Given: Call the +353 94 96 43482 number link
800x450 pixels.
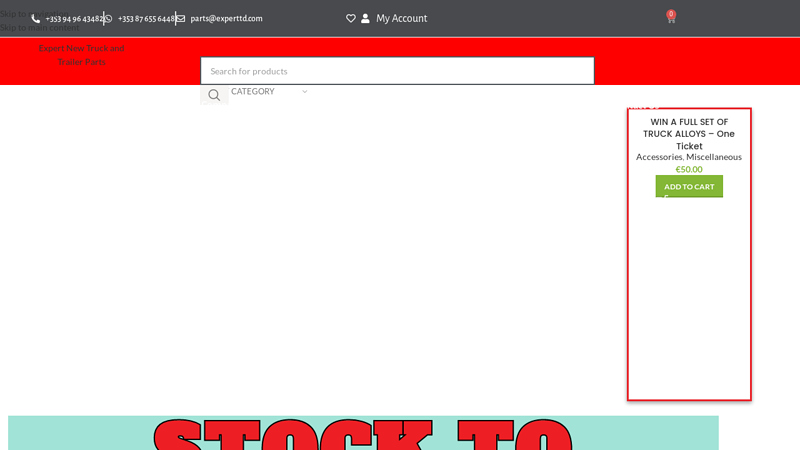Looking at the screenshot, I should pyautogui.click(x=74, y=19).
